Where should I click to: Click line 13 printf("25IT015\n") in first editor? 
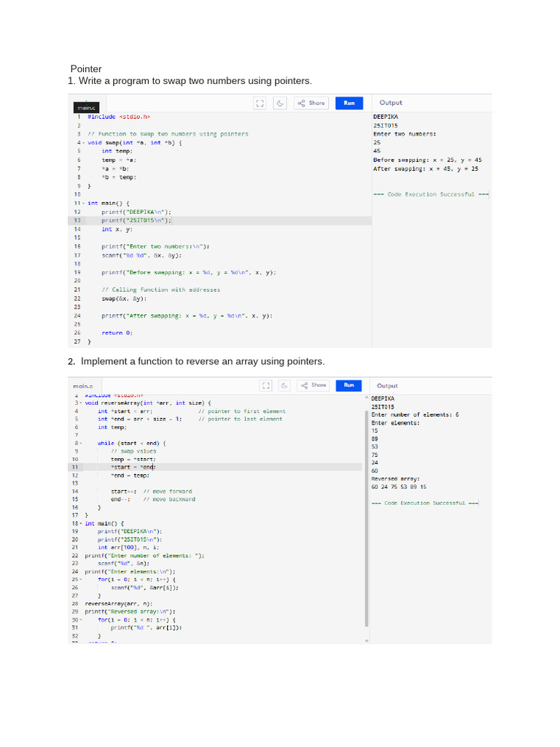click(x=136, y=220)
